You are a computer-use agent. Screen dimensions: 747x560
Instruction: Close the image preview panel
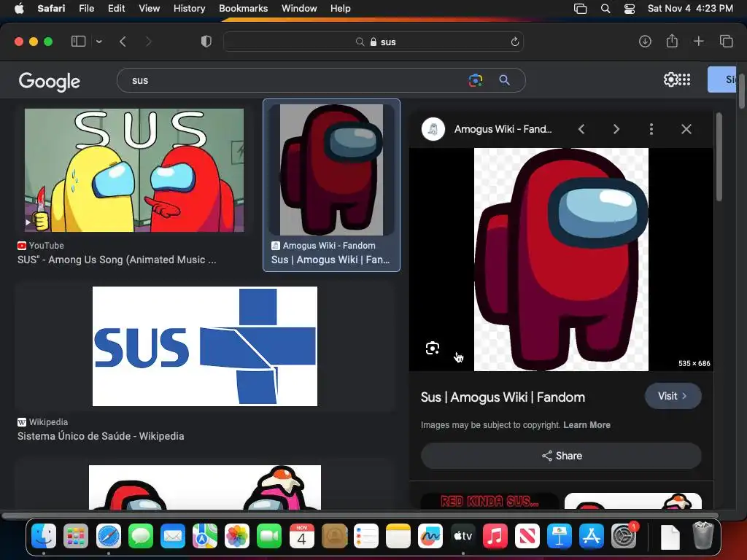point(686,129)
